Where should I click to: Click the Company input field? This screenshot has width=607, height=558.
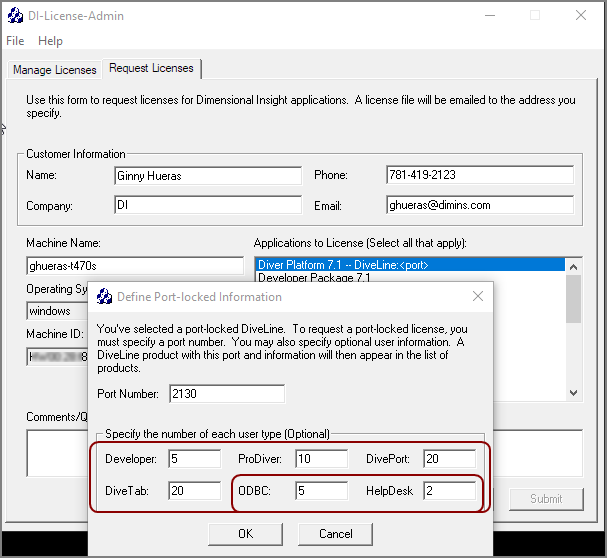coord(208,205)
